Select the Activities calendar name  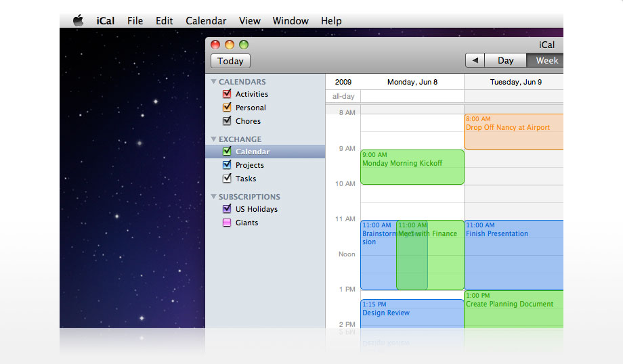pos(251,94)
